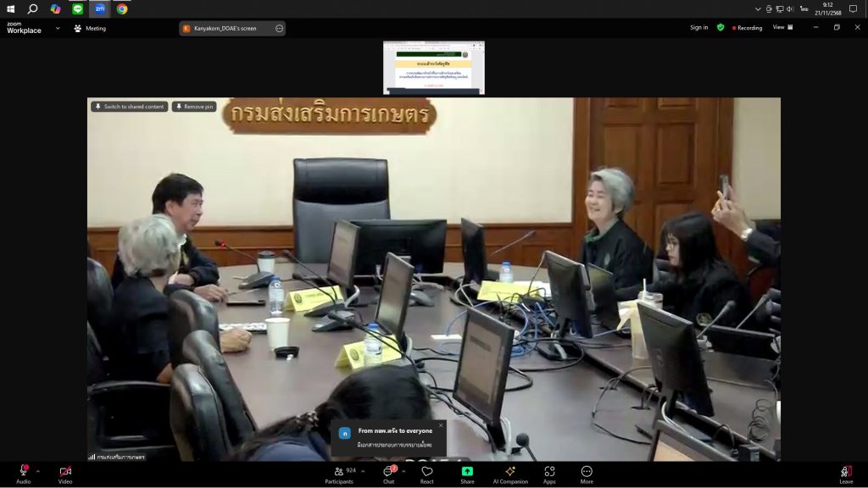Open the Chat panel
The width and height of the screenshot is (868, 488).
[x=388, y=472]
